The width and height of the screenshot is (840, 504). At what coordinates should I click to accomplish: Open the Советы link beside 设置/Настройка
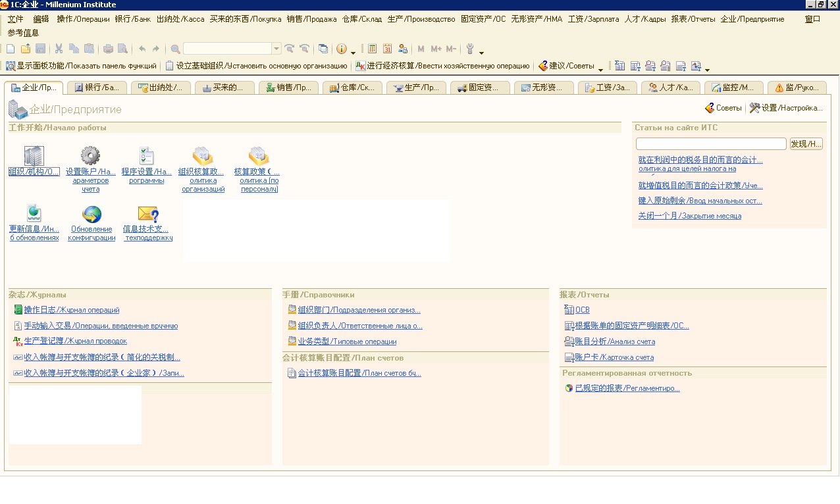tap(723, 108)
